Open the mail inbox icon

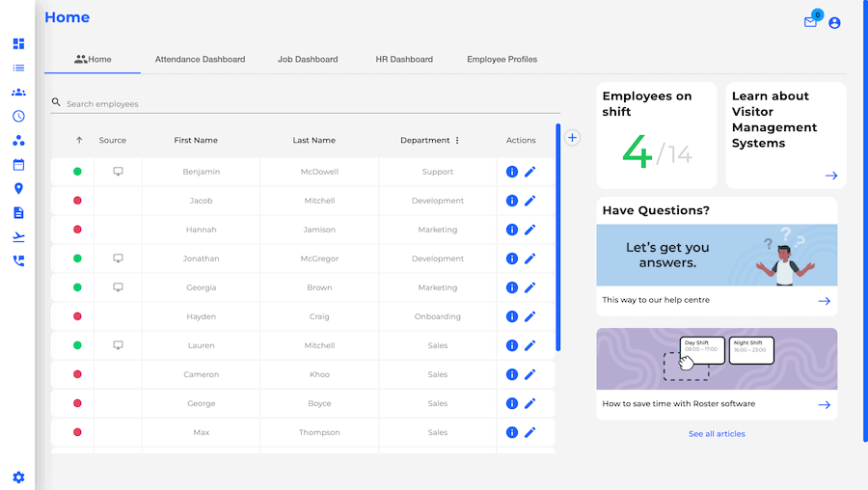(810, 22)
